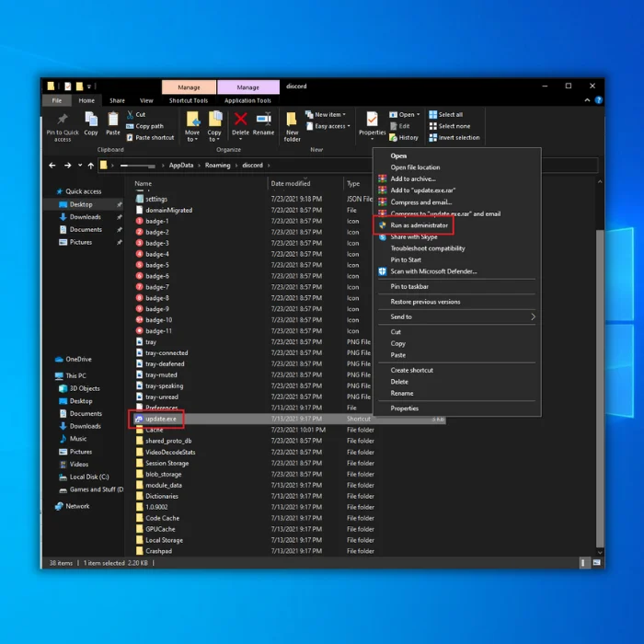The width and height of the screenshot is (644, 644).
Task: Click the Roaming breadcrumb in address bar
Action: tap(218, 165)
